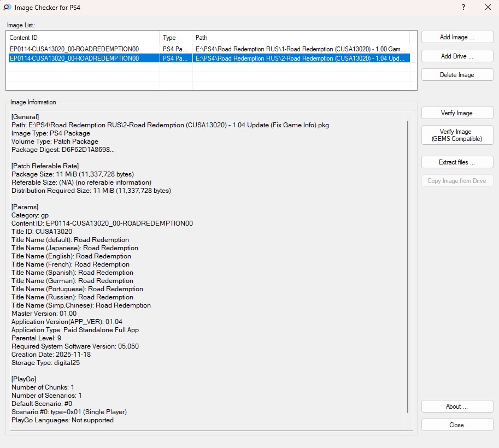This screenshot has height=448, width=499.
Task: Run the Verify Image button
Action: (457, 113)
